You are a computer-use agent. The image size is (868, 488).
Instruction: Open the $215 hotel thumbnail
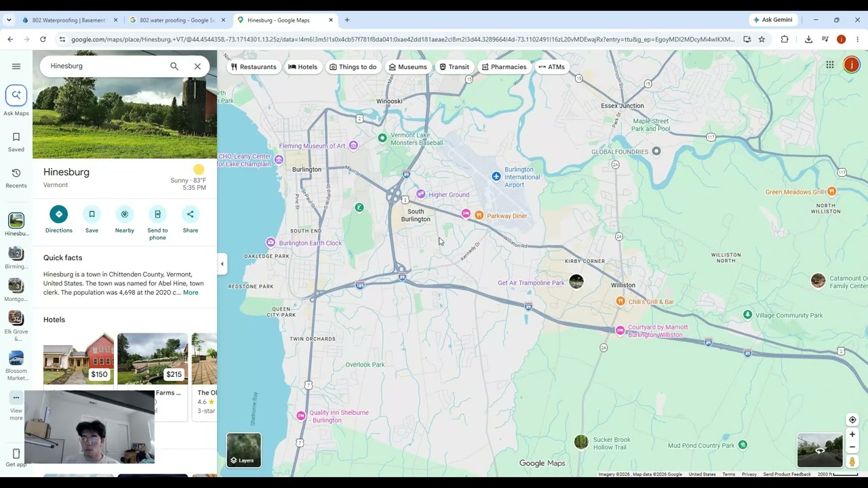point(153,359)
